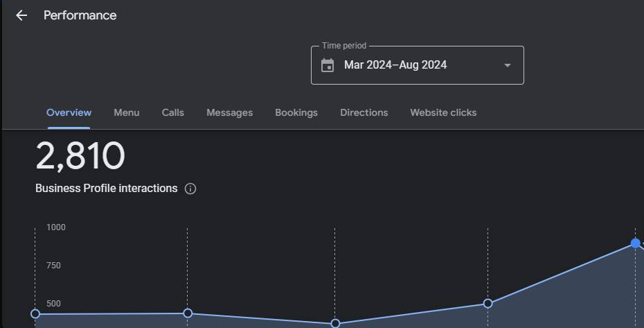
Task: Switch to the Menu tab
Action: pos(126,112)
